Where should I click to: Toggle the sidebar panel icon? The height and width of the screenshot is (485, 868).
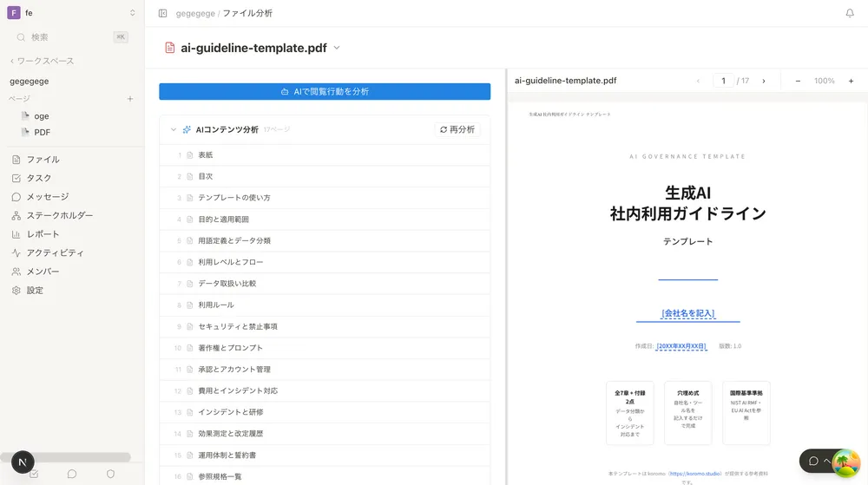[x=162, y=13]
